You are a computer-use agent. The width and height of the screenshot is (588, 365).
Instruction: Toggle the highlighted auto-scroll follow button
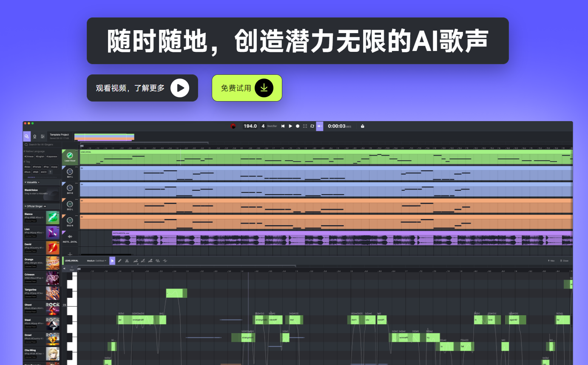[319, 126]
